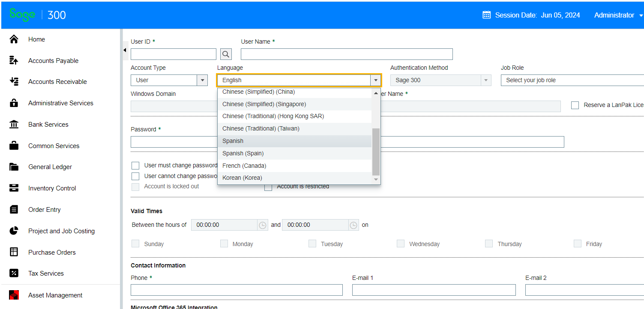Enable 'User must change password' checkbox
Image resolution: width=644 pixels, height=309 pixels.
pos(135,166)
